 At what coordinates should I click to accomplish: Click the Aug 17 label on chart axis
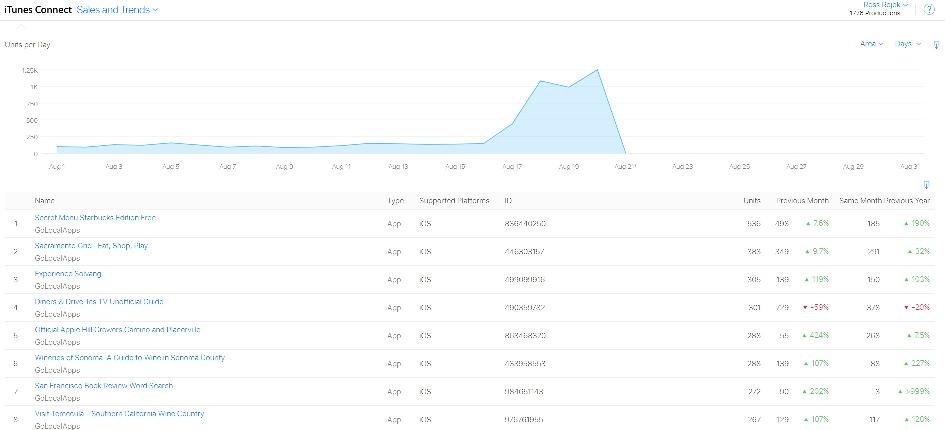pos(513,166)
